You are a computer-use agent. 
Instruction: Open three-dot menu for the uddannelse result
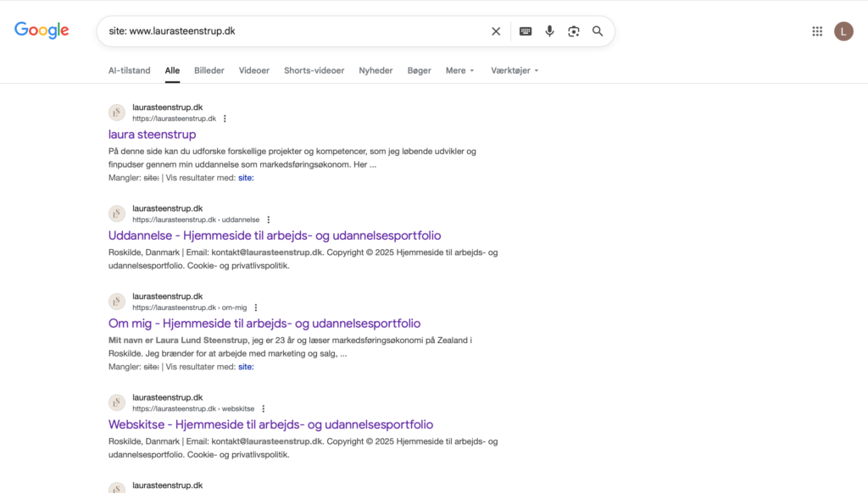[x=269, y=219]
